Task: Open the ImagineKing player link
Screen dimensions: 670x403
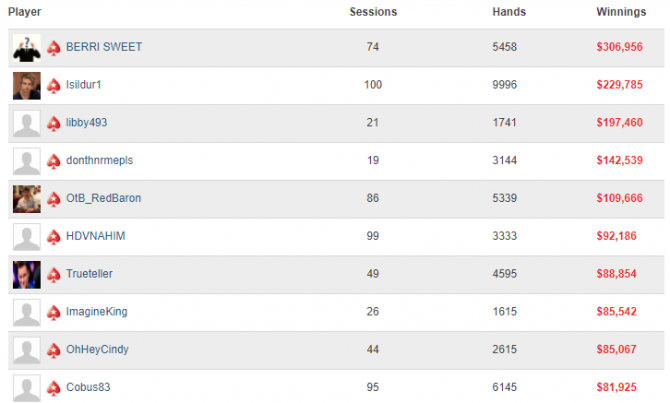Action: 97,312
